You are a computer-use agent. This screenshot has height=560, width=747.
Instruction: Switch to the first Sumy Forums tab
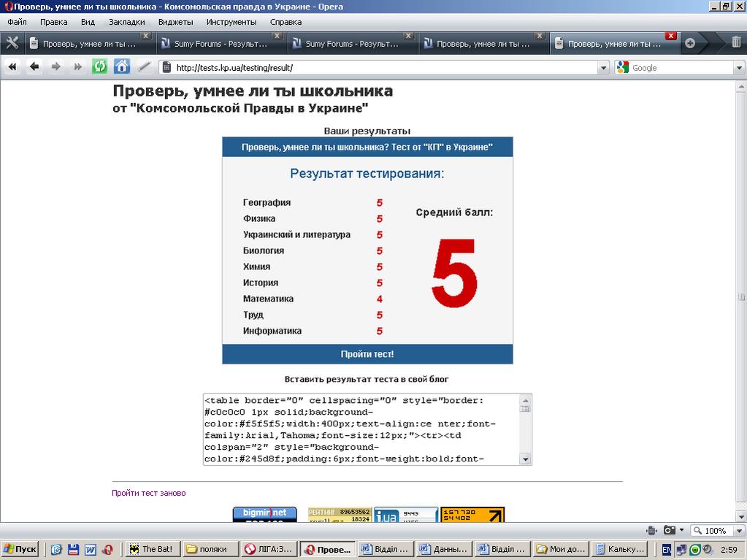(x=219, y=44)
